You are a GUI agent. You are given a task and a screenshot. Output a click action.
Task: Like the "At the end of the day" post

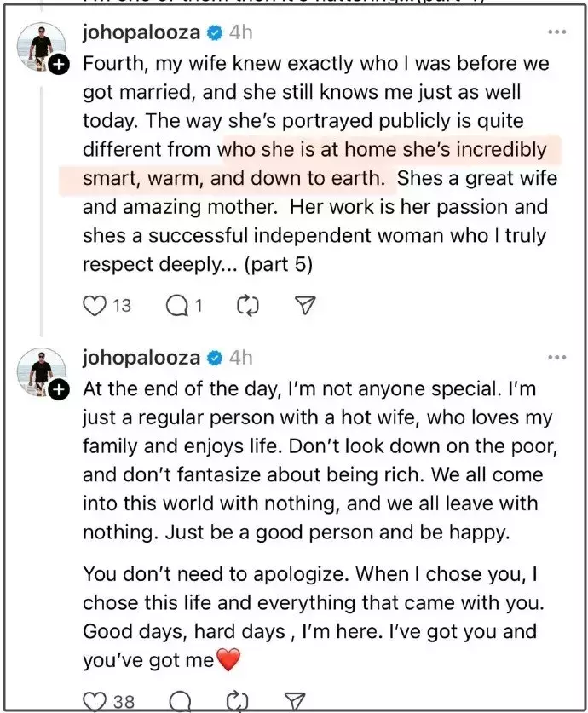click(94, 701)
